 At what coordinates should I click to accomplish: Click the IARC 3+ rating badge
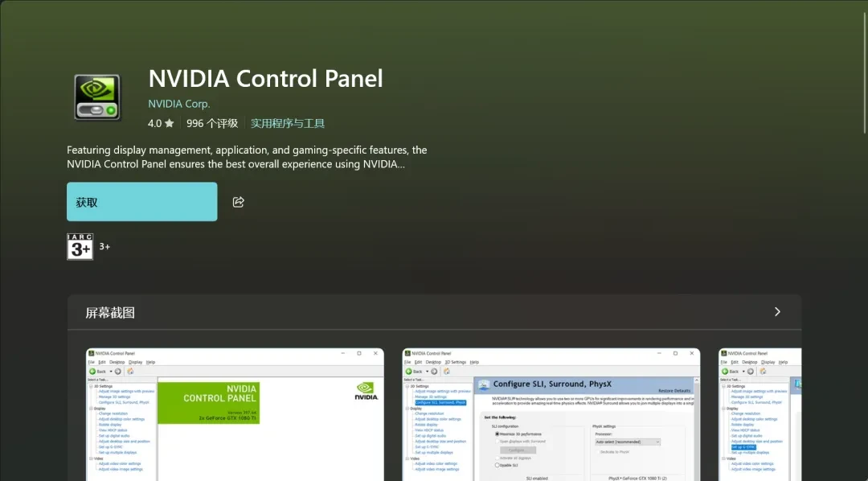[80, 247]
